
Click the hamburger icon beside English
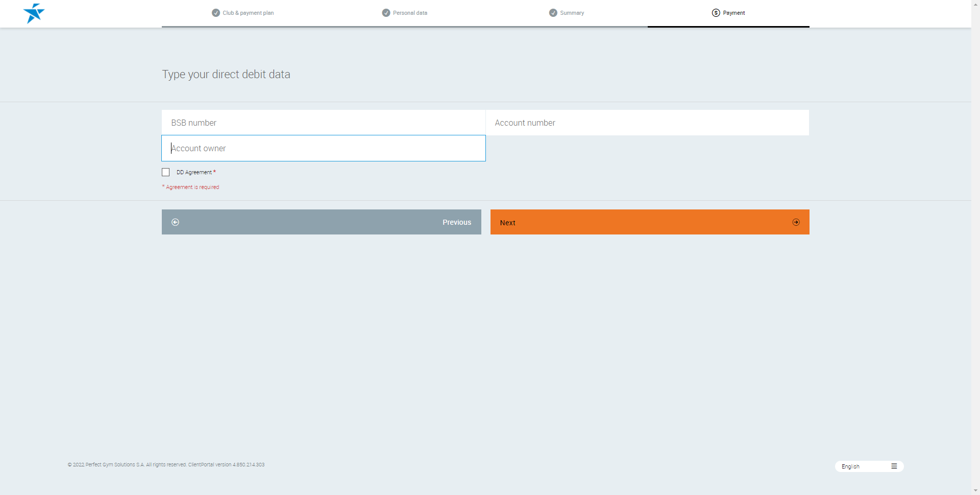pos(894,466)
